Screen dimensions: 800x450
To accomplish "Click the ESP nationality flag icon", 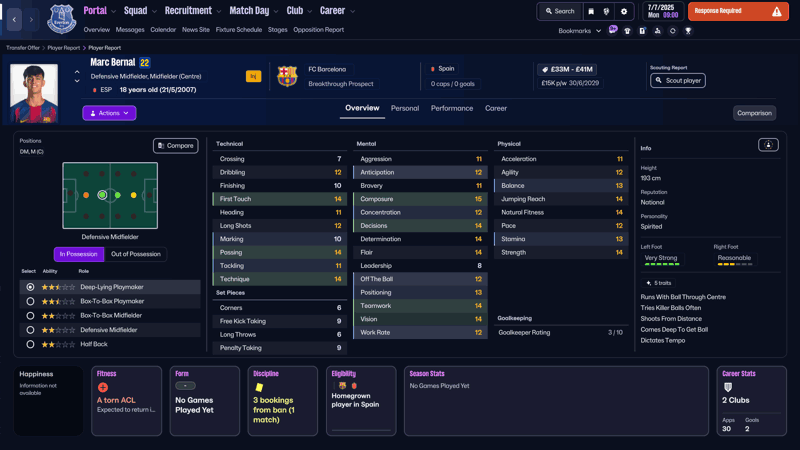I will pyautogui.click(x=94, y=90).
